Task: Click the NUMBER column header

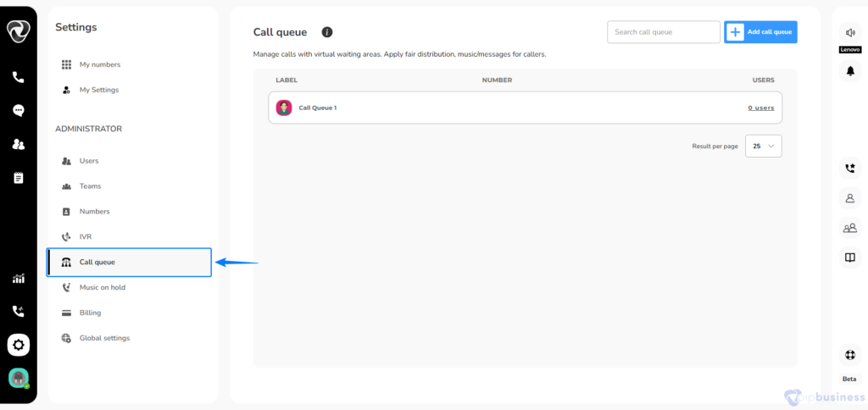Action: click(x=497, y=80)
